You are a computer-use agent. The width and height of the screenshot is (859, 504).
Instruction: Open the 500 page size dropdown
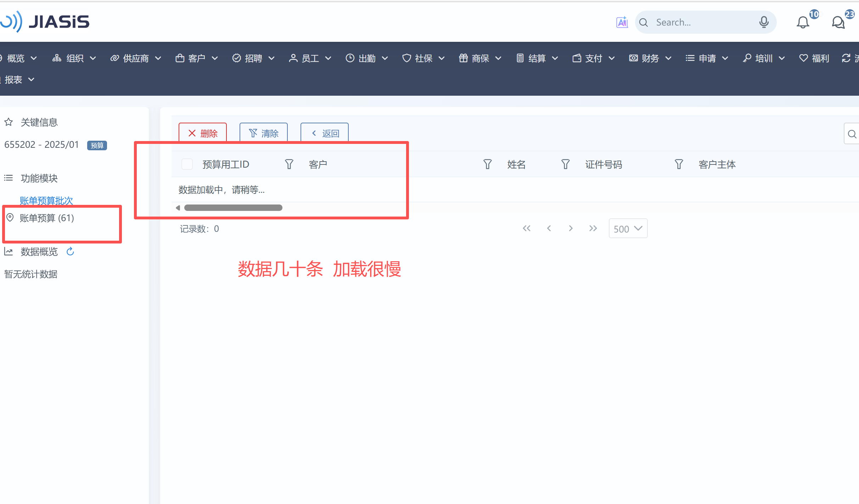[628, 229]
